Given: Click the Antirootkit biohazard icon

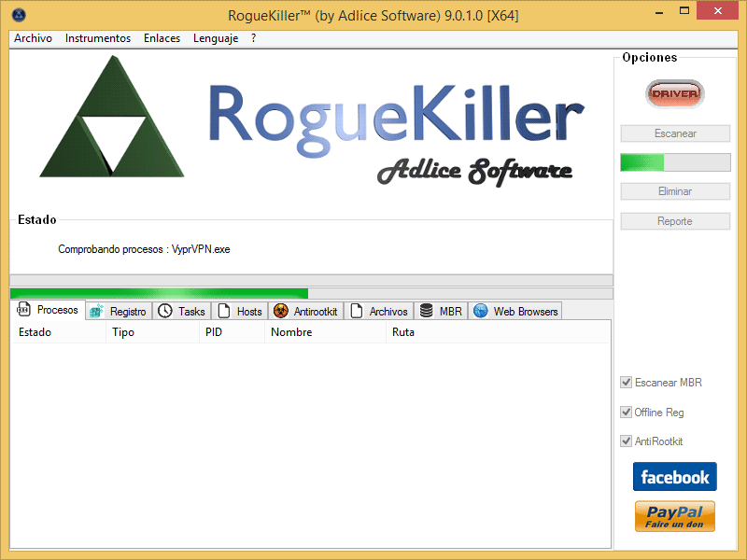Looking at the screenshot, I should tap(281, 312).
